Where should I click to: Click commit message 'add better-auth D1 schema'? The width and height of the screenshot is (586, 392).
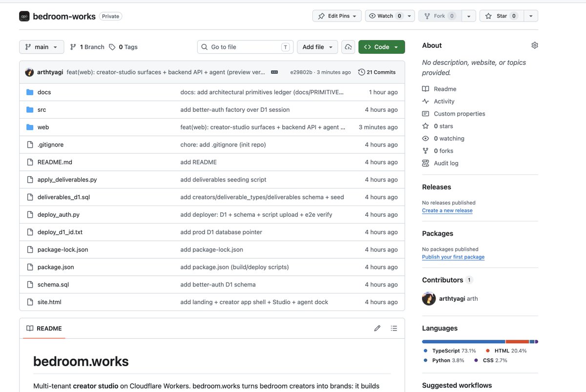click(218, 285)
